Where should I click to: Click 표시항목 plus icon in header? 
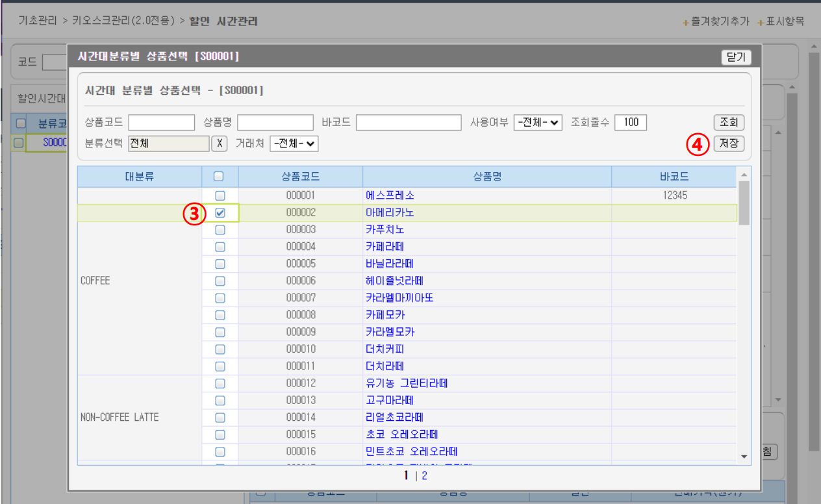760,23
